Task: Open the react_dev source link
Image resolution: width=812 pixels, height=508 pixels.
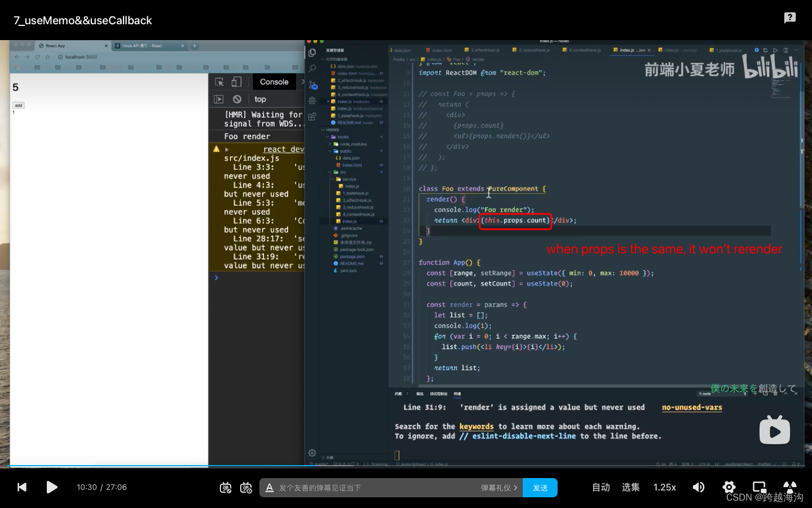Action: click(x=284, y=149)
